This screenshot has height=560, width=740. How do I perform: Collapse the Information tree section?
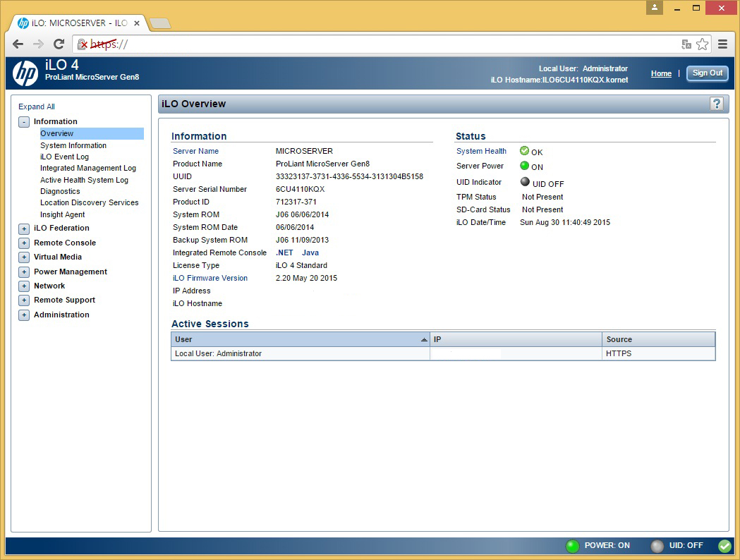click(24, 122)
